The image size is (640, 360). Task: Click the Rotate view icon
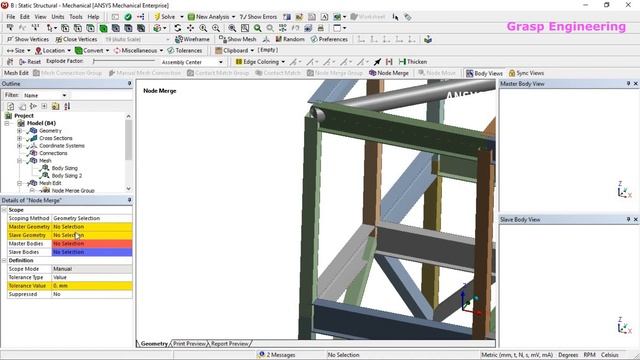tap(178, 28)
